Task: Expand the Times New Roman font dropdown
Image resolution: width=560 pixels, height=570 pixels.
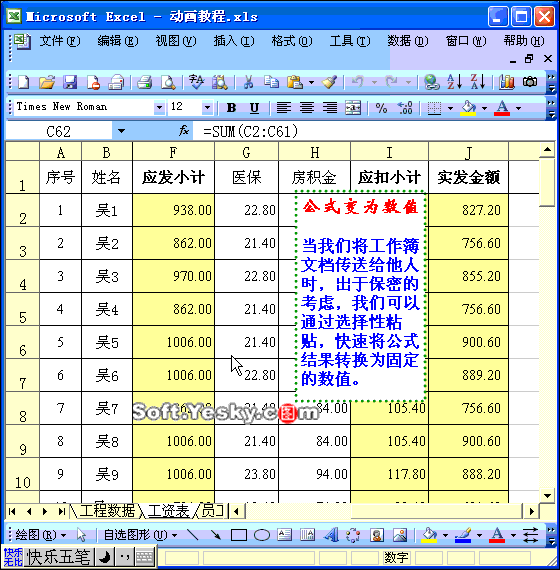Action: click(x=159, y=108)
